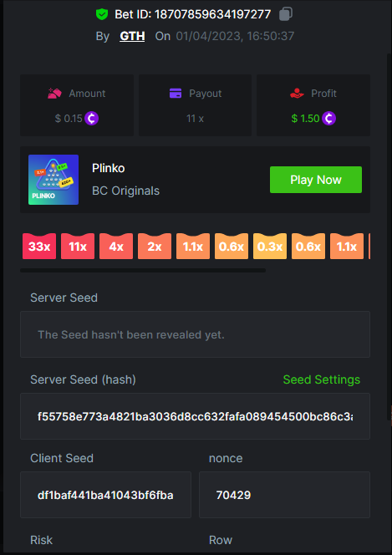Select the 4x multiplier swatch

[x=116, y=247]
